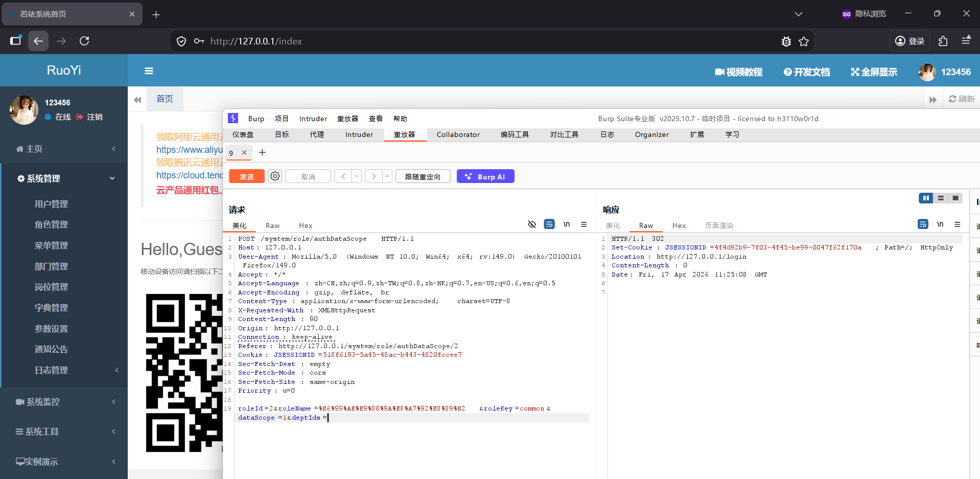The image size is (980, 479).
Task: Select side-by-side request/response layout
Action: click(x=926, y=198)
